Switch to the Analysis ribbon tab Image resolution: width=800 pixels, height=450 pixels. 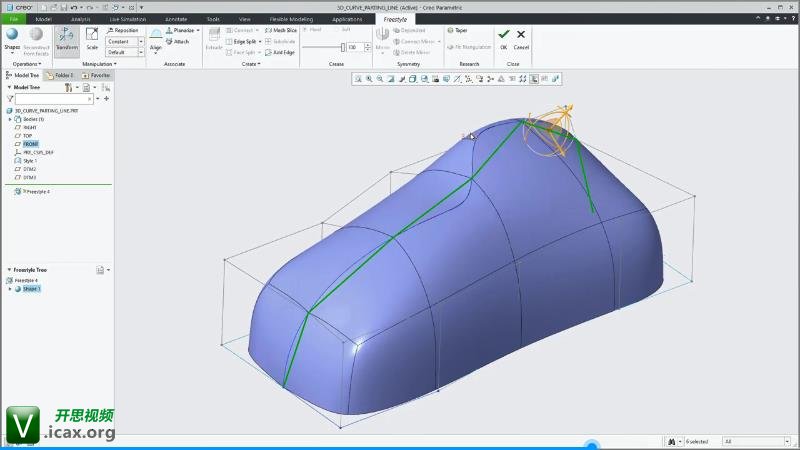pyautogui.click(x=80, y=19)
